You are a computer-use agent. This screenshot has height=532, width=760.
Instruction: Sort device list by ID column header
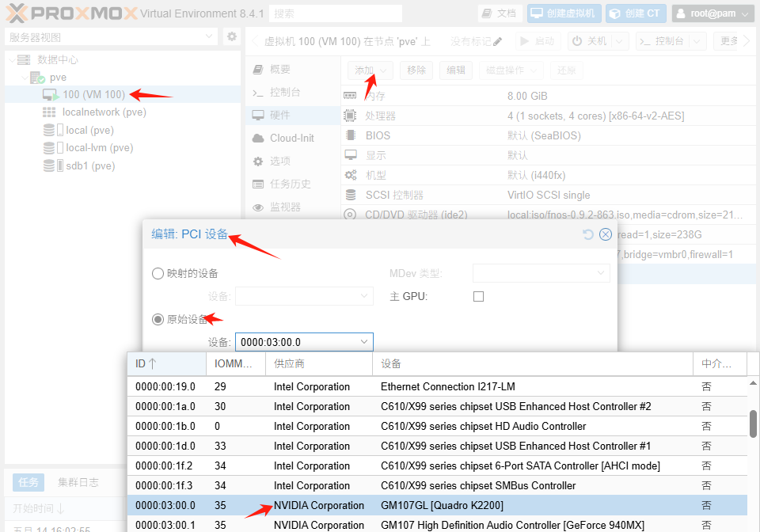click(x=167, y=363)
